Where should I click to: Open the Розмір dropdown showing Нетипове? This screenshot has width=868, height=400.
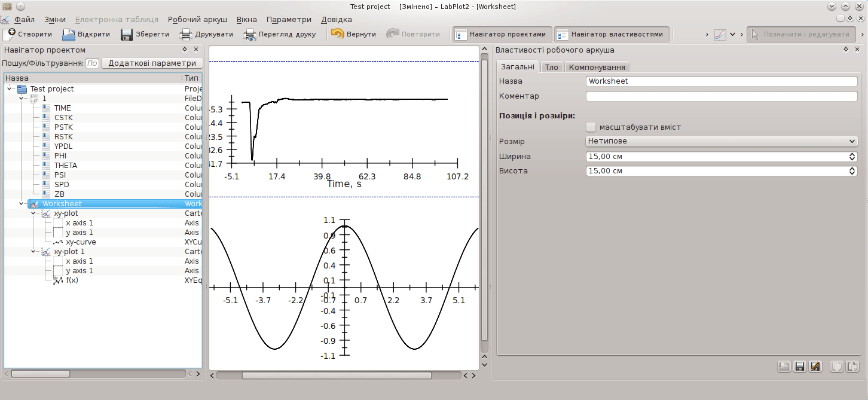point(722,141)
